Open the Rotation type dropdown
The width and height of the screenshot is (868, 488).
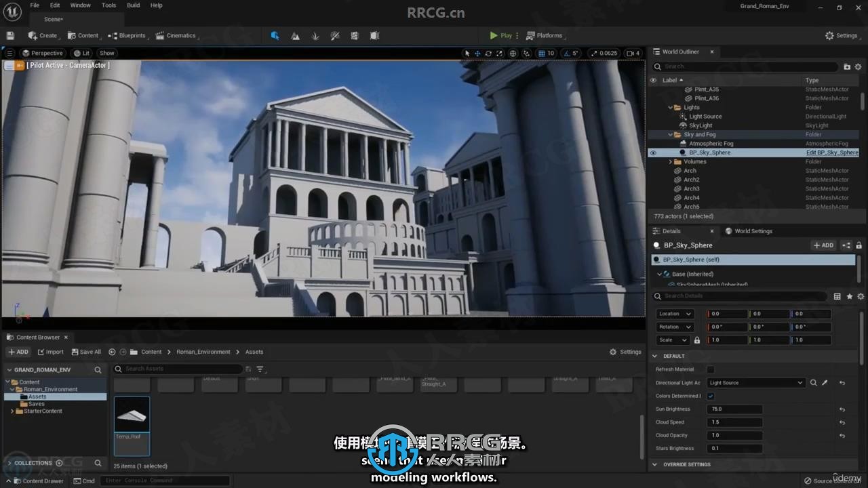(675, 327)
